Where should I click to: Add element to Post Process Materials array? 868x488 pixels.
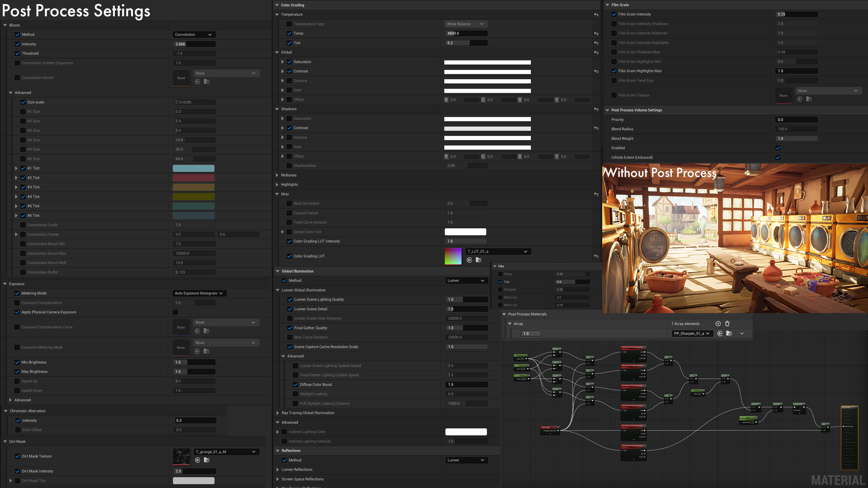pos(718,324)
